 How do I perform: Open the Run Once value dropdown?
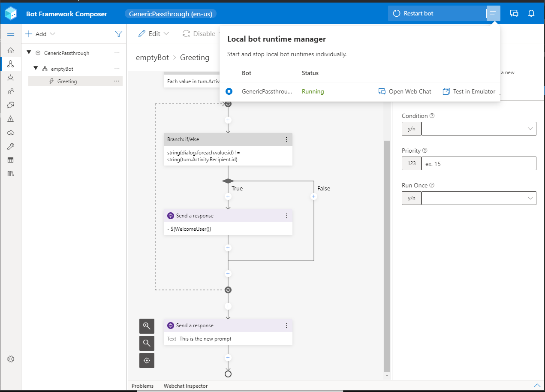coord(530,198)
